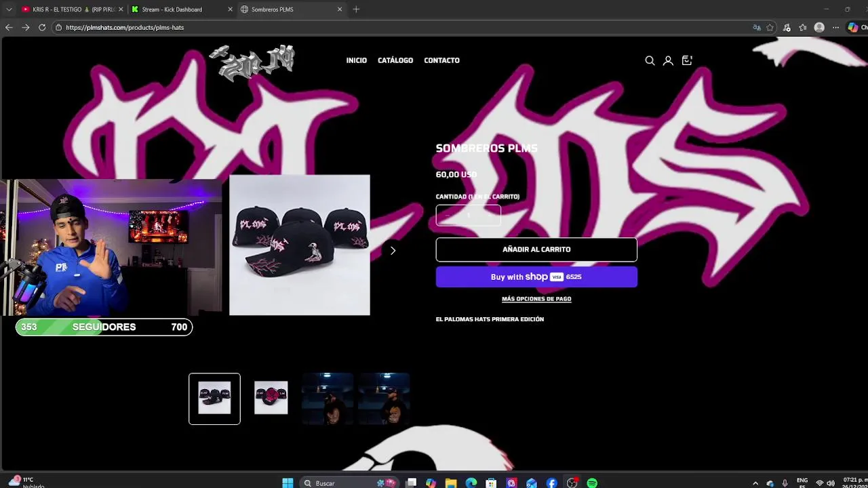Click EL PALOMAS HATS PRIMERA EDICIÓN text
This screenshot has height=488, width=868.
(490, 319)
